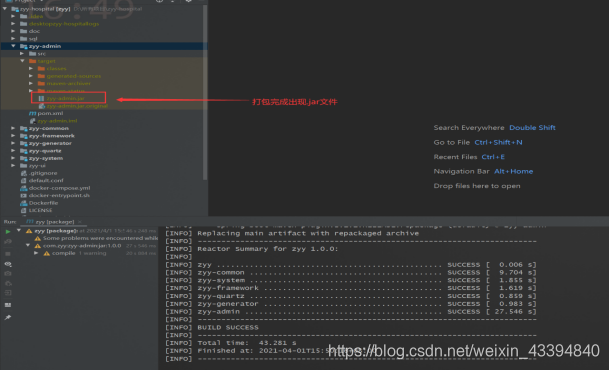The image size is (610, 370).
Task: Collapse the zyy-hospital project root node
Action: (5, 9)
